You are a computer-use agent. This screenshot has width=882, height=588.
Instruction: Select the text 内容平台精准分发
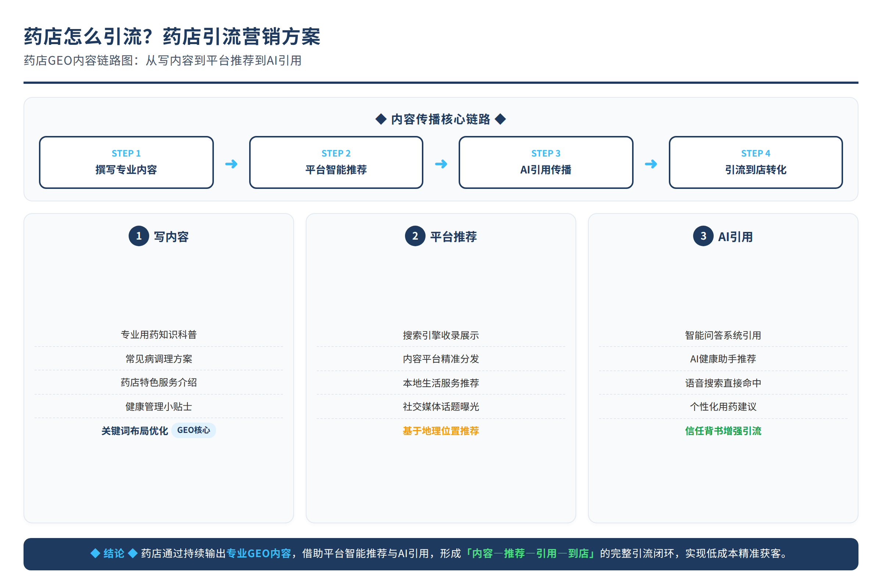[x=441, y=359]
